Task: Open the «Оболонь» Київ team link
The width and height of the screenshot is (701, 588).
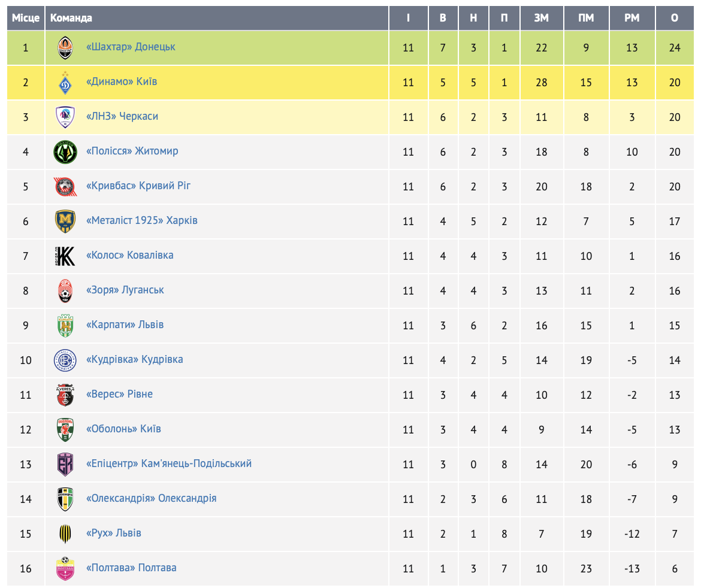Action: pyautogui.click(x=123, y=429)
